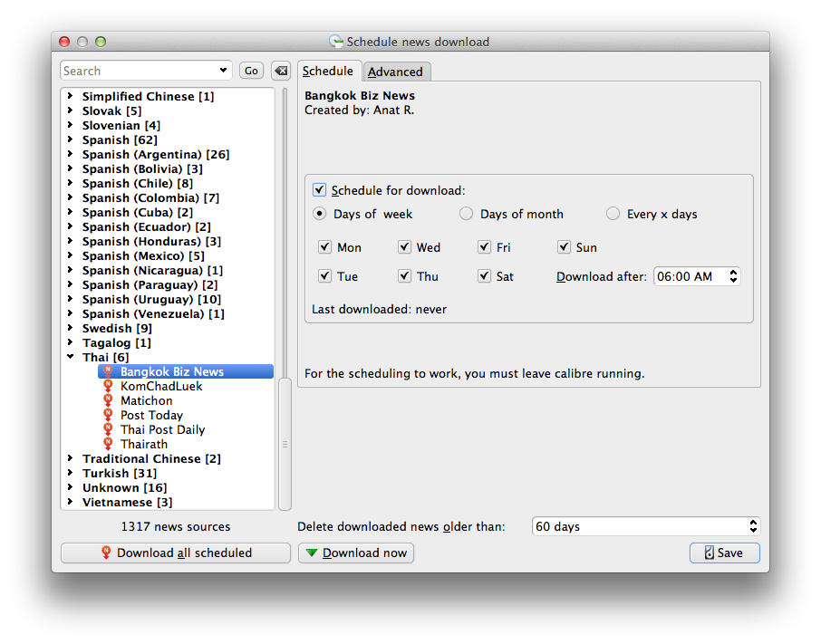Click the Thairath recipe icon
821x644 pixels.
pos(109,444)
